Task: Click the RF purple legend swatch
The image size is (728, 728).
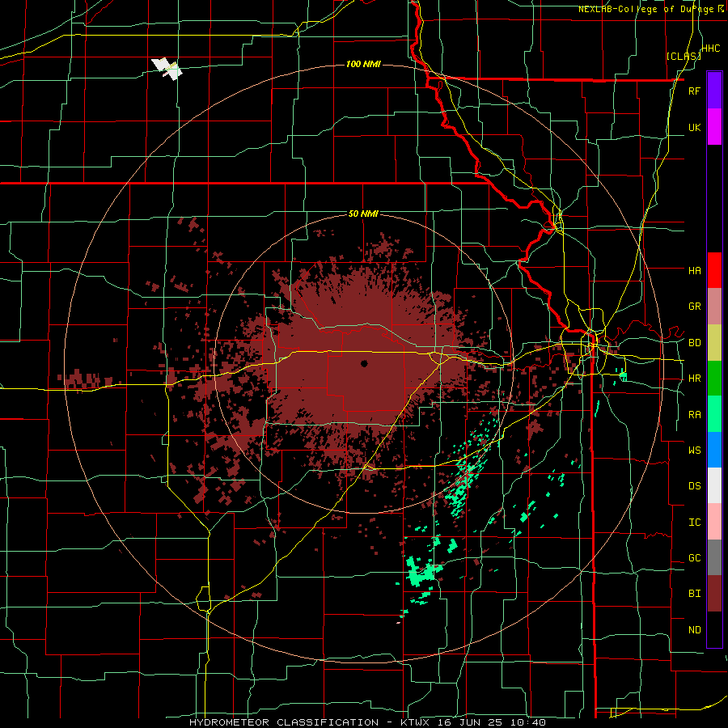Action: [714, 91]
